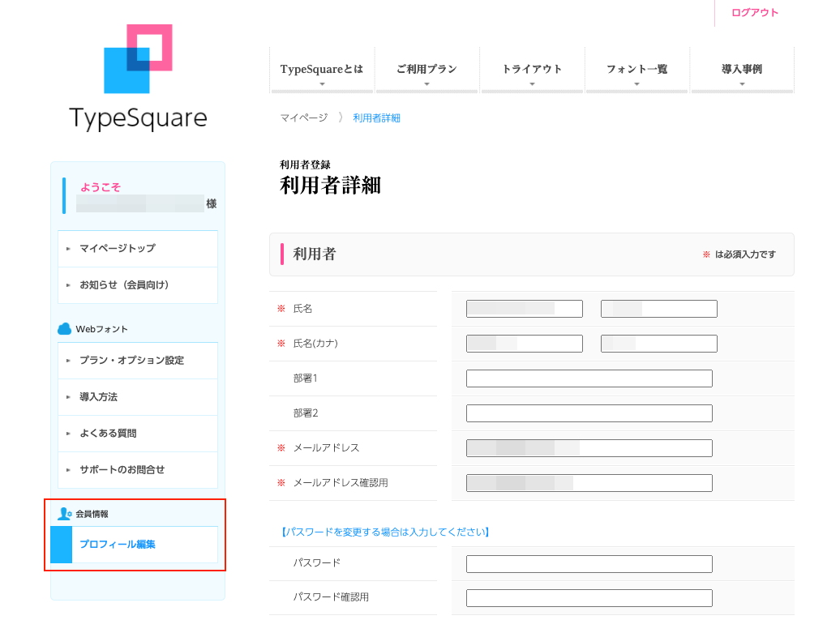
Task: Click the 利用者詳細 page heading
Action: pyautogui.click(x=330, y=186)
